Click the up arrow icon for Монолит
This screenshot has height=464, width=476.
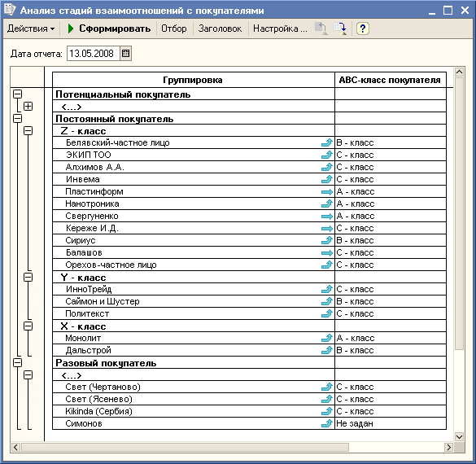(327, 338)
